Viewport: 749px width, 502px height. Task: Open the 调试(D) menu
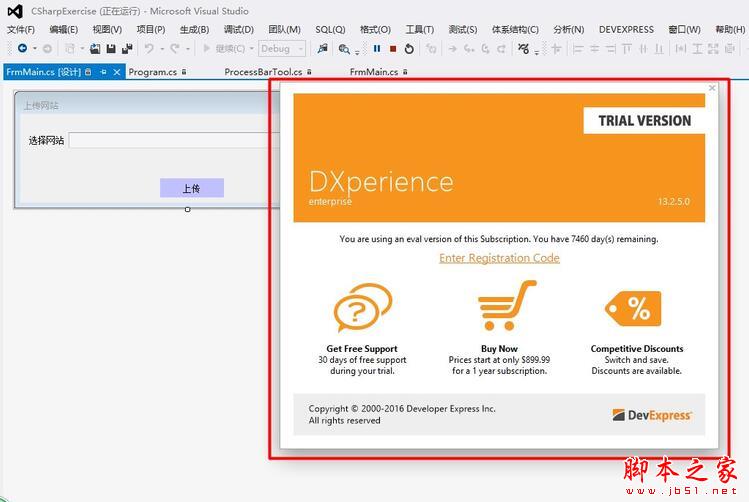click(239, 30)
